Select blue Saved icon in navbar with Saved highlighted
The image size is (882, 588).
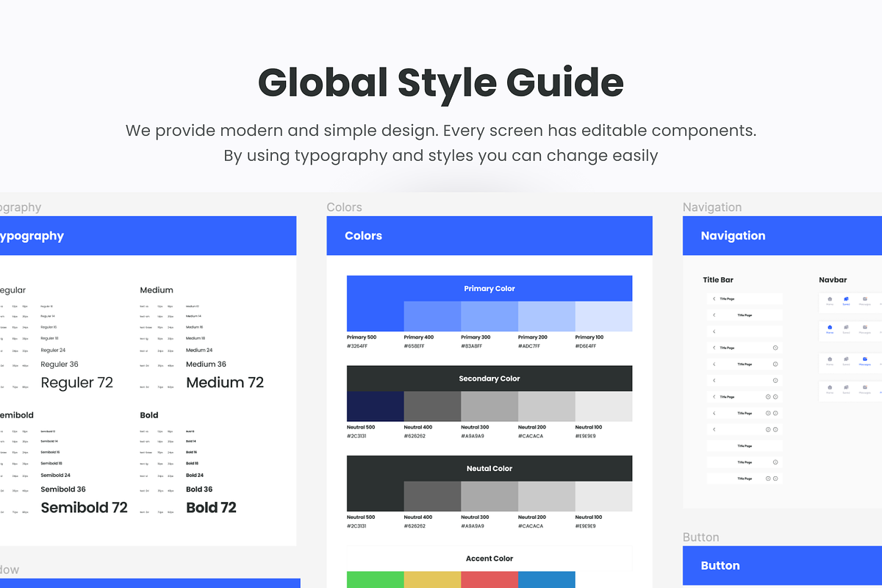pyautogui.click(x=846, y=299)
